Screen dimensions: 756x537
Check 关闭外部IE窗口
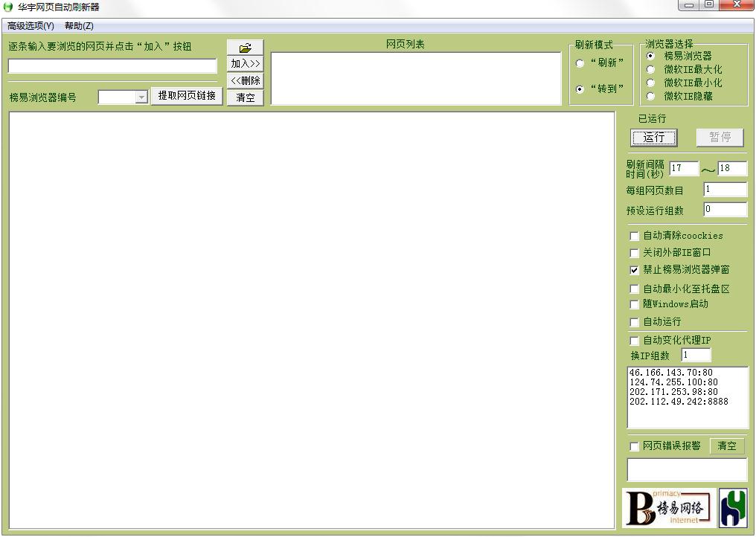coord(634,253)
